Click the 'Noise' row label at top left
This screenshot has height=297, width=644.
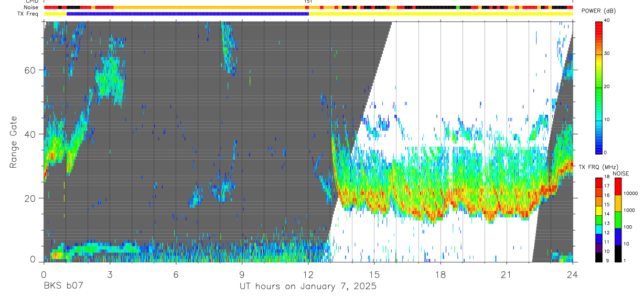pos(31,7)
